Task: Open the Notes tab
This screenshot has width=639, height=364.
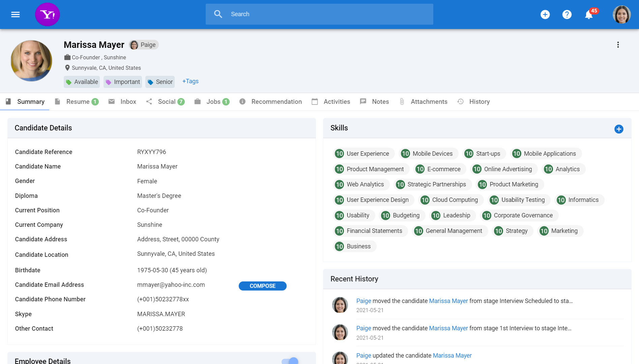Action: click(380, 101)
